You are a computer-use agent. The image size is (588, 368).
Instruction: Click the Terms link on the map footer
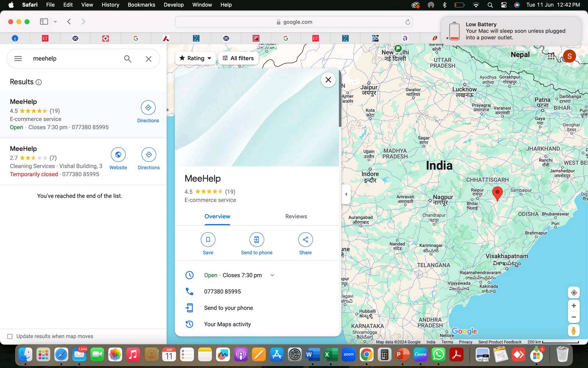coord(447,342)
